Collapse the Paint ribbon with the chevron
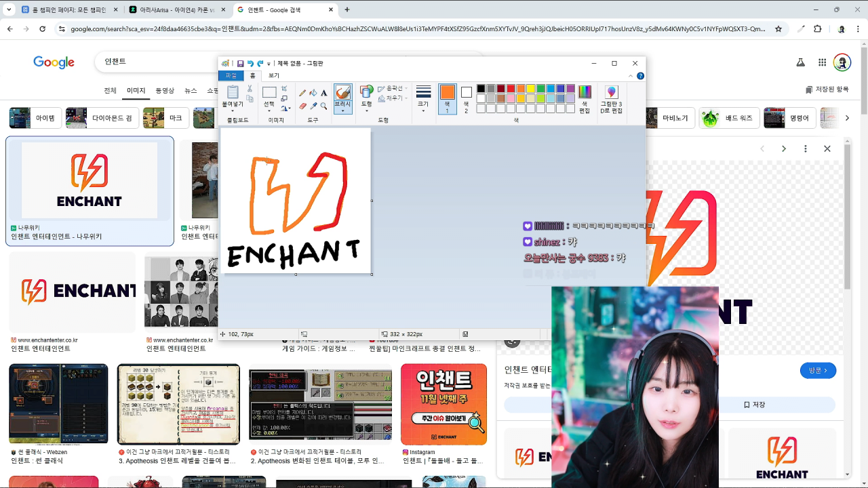The height and width of the screenshot is (488, 868). coord(631,76)
